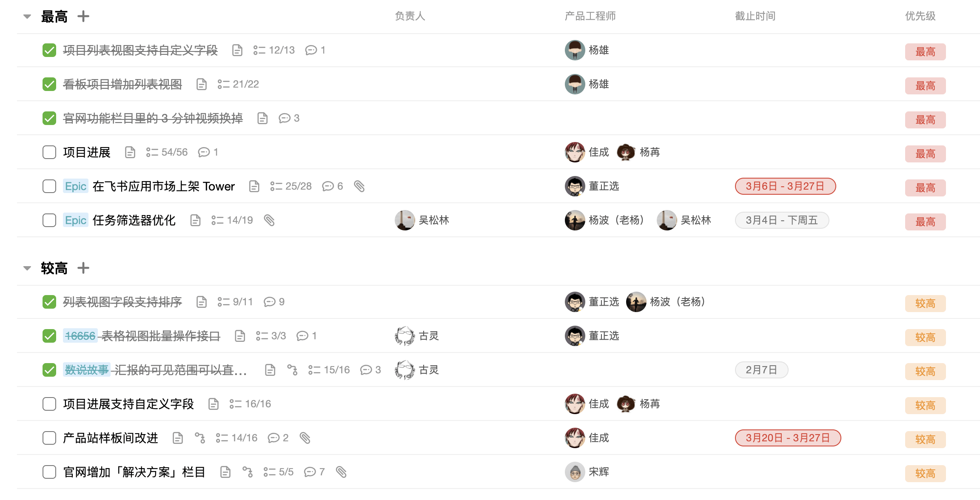Open attachment icon on 任务筛选器优化 task
The image size is (980, 500).
[x=269, y=220]
